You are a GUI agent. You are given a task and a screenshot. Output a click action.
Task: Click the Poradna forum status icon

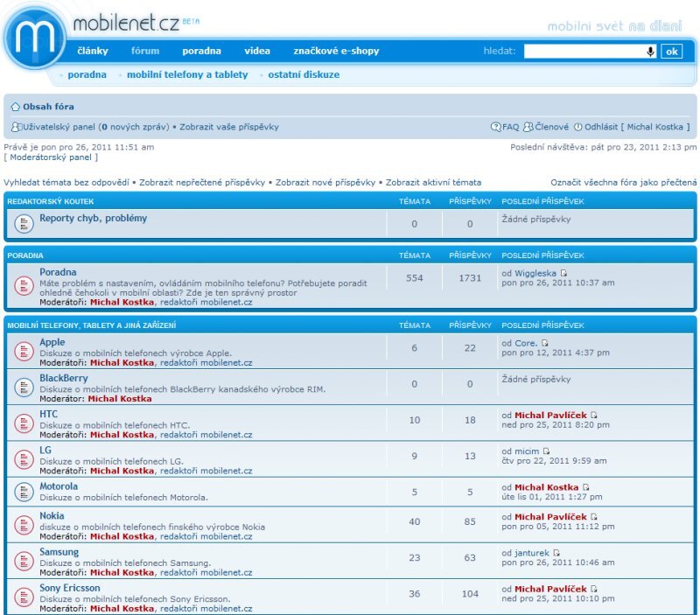[x=24, y=285]
